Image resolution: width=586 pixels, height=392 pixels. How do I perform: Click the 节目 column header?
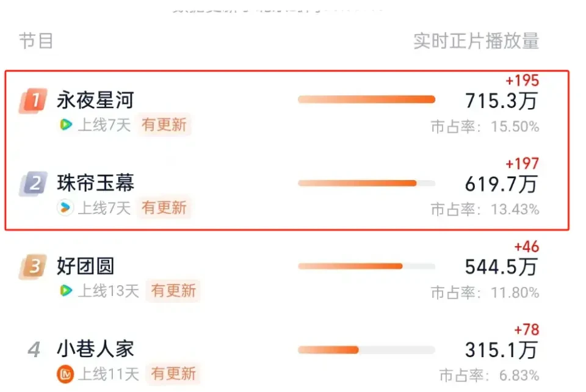tap(36, 41)
